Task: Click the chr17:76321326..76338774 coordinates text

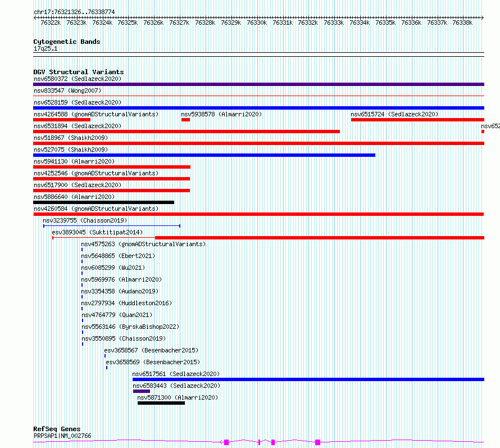Action: [x=74, y=12]
